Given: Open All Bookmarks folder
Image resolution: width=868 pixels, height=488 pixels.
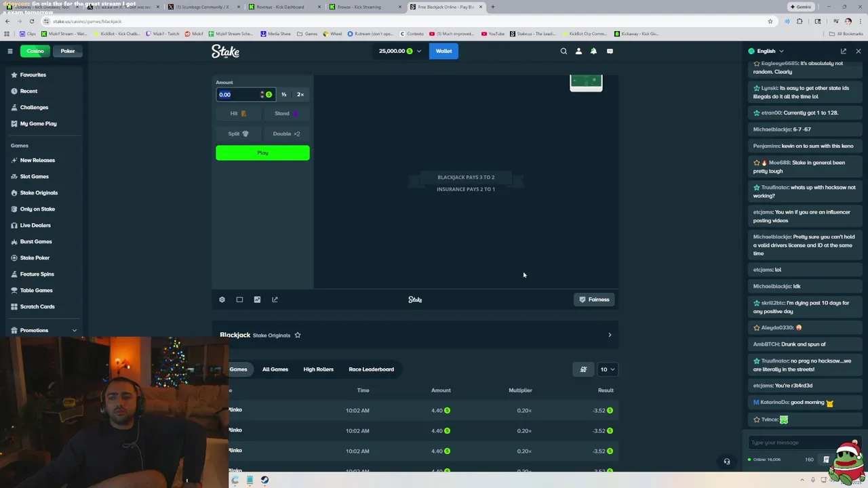Looking at the screenshot, I should coord(846,33).
